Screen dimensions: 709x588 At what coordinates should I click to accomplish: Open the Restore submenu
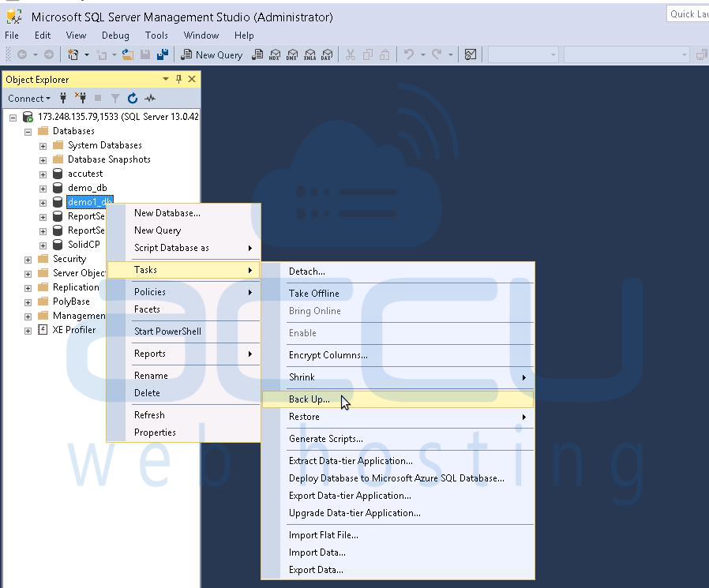[398, 417]
